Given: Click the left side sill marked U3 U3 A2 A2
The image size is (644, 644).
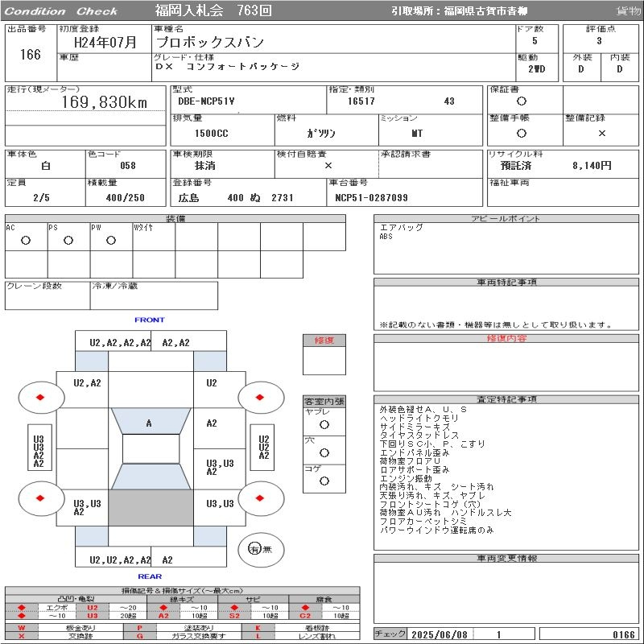Looking at the screenshot, I should tap(39, 447).
